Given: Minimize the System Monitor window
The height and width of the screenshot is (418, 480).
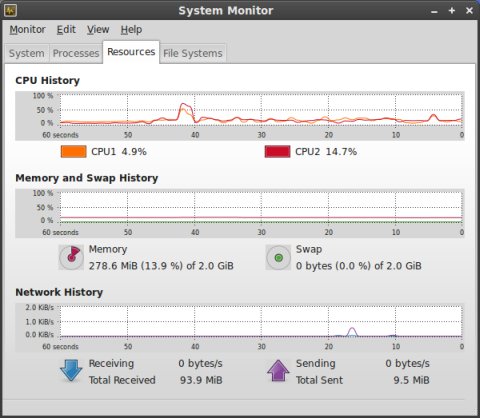Looking at the screenshot, I should tap(434, 11).
